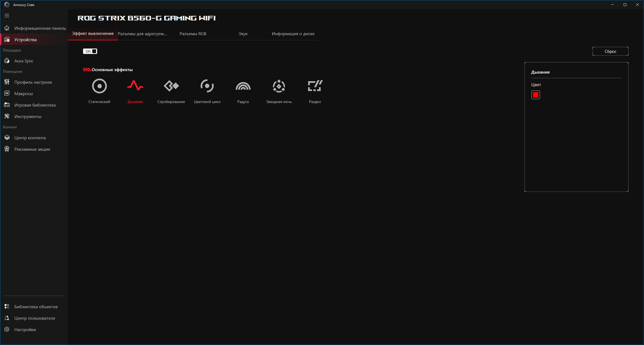The image size is (644, 345).
Task: Open Игровая библиотека icon
Action: 7,105
